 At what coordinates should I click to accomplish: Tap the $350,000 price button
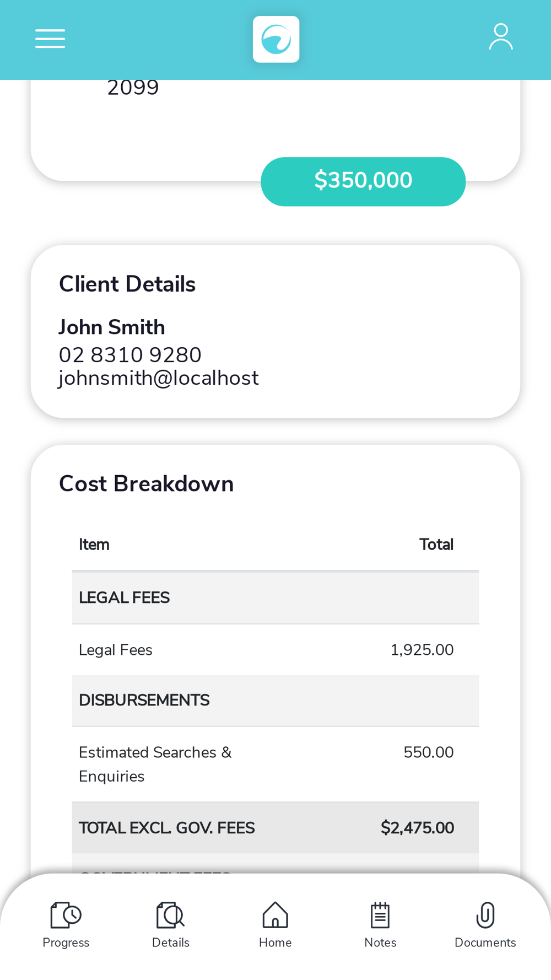pyautogui.click(x=363, y=181)
